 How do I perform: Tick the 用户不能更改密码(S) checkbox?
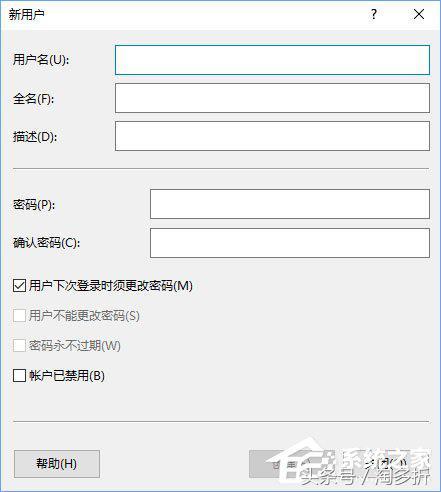click(19, 315)
